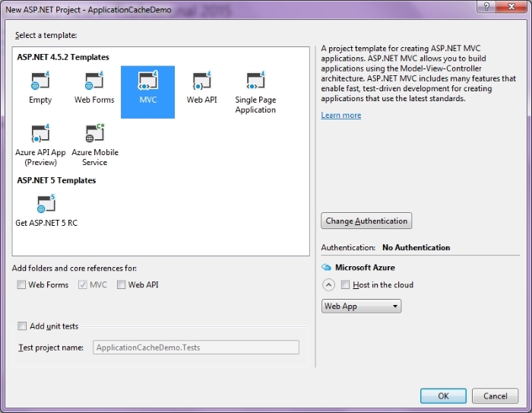The image size is (532, 413).
Task: Toggle the Host in the cloud checkbox
Action: point(345,284)
